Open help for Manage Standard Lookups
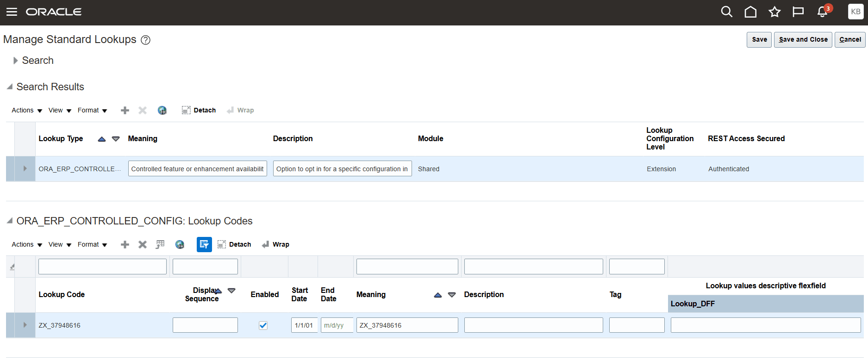 (145, 40)
